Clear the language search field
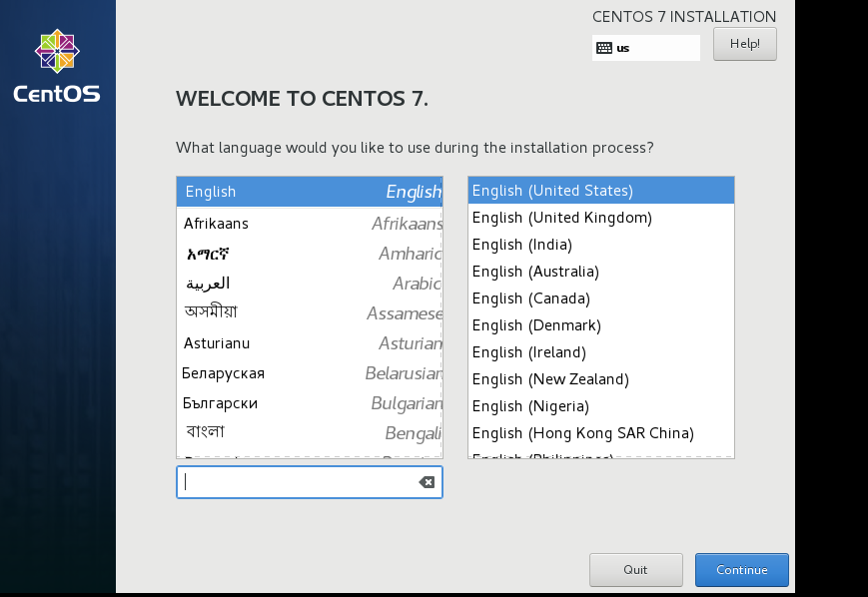Viewport: 868px width, 597px height. (427, 482)
